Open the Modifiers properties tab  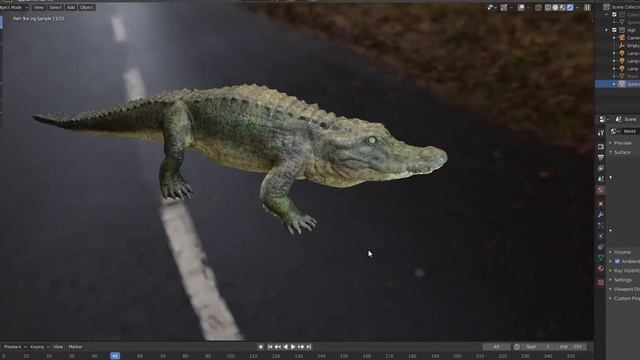[601, 215]
